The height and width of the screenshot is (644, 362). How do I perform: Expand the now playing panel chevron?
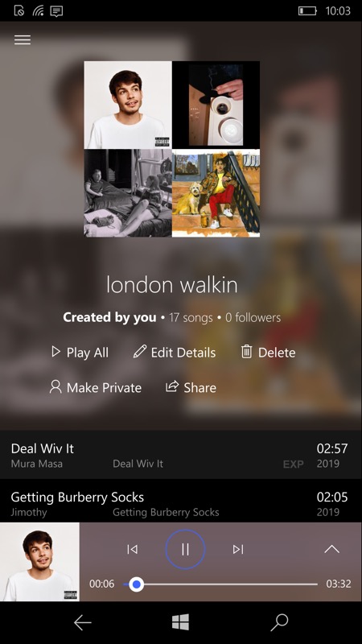tap(331, 549)
